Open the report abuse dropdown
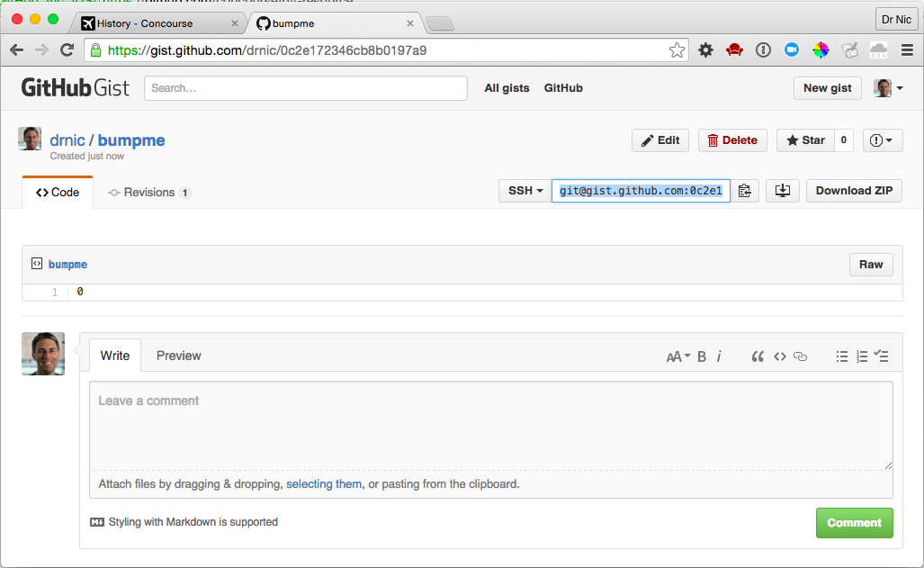The image size is (924, 568). coord(882,140)
